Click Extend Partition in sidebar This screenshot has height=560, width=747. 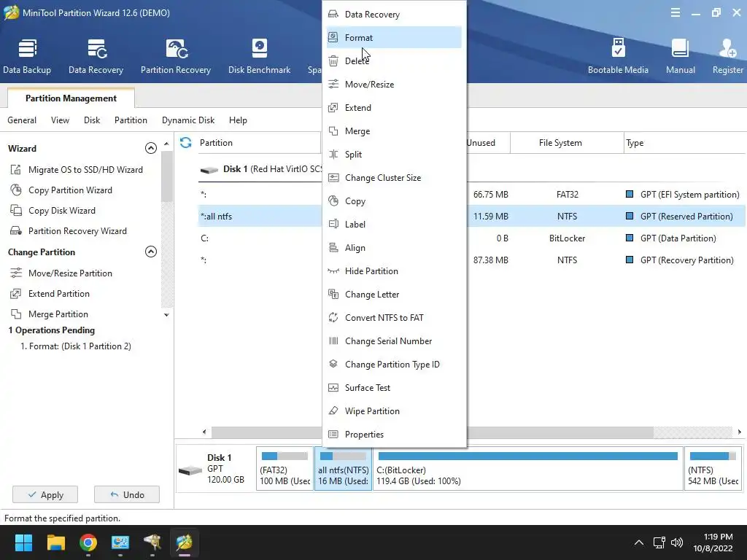[50, 294]
